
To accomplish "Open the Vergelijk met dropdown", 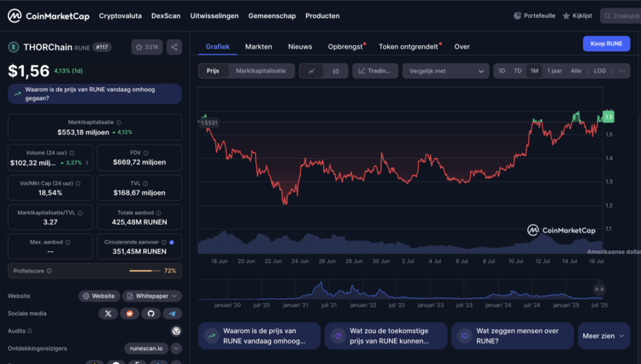I will point(446,71).
